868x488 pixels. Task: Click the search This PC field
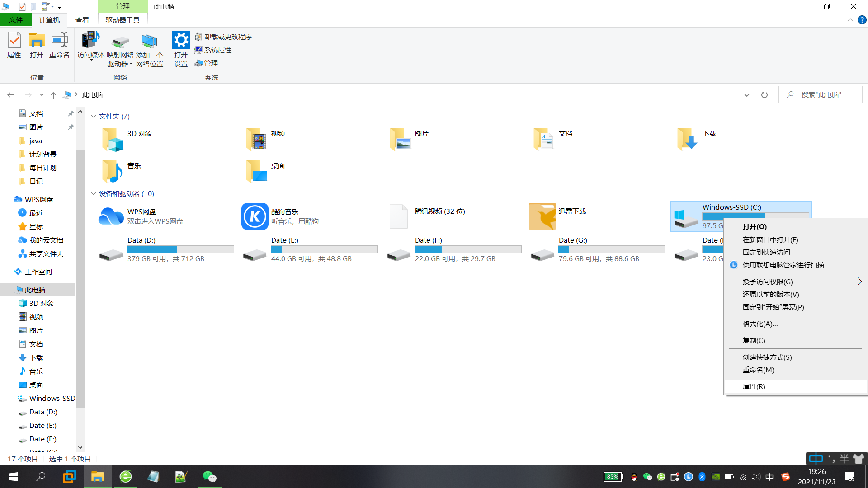(x=821, y=95)
